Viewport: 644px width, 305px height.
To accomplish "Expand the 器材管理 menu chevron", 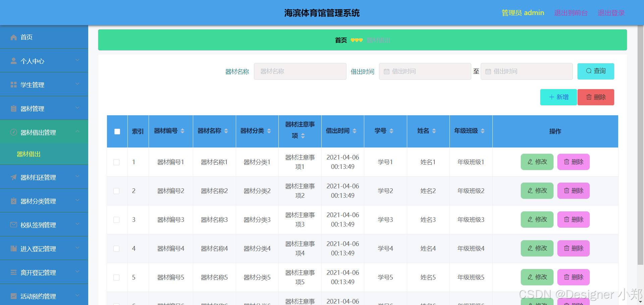I will click(77, 108).
